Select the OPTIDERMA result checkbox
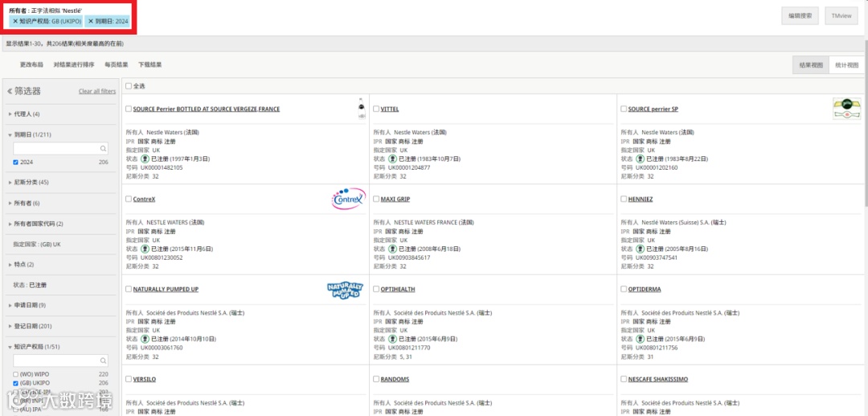 624,289
